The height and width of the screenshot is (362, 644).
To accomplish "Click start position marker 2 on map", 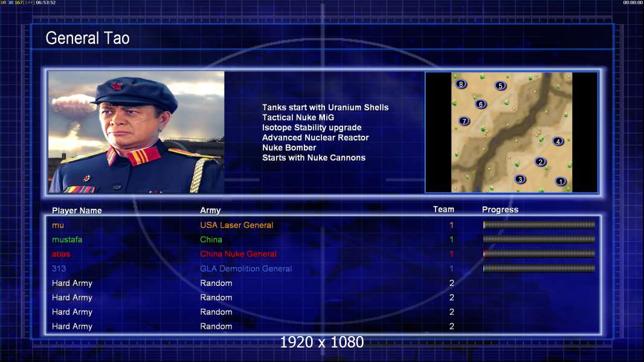I will tap(540, 162).
